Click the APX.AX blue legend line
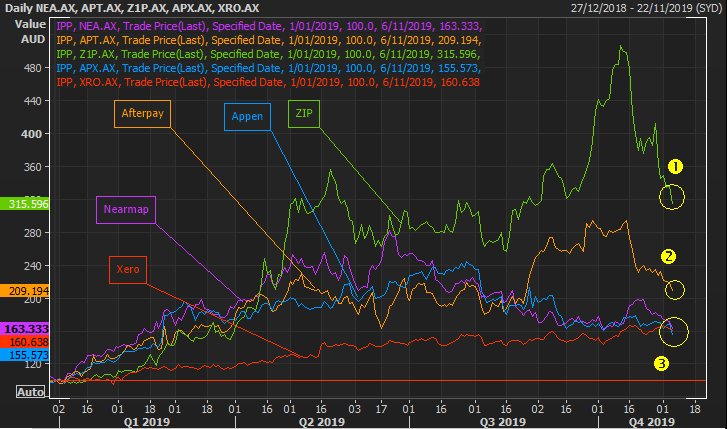Screen dimensions: 727x429 tap(268, 68)
